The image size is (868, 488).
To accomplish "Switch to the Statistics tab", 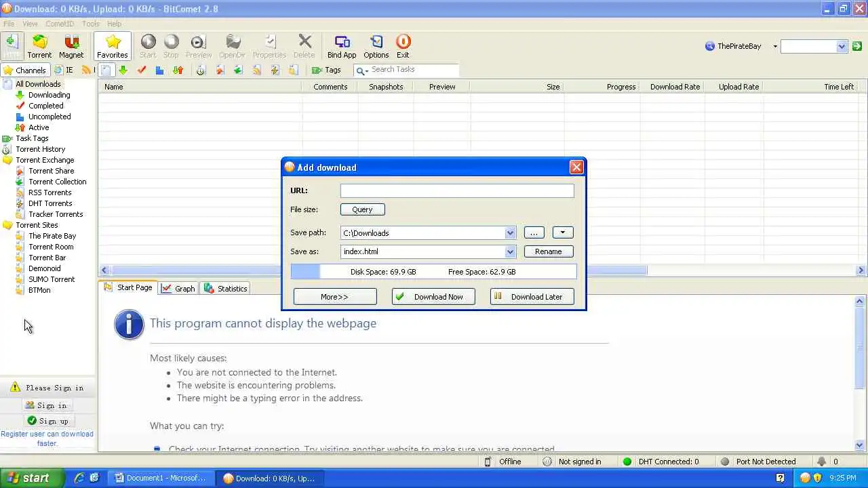I will point(226,288).
